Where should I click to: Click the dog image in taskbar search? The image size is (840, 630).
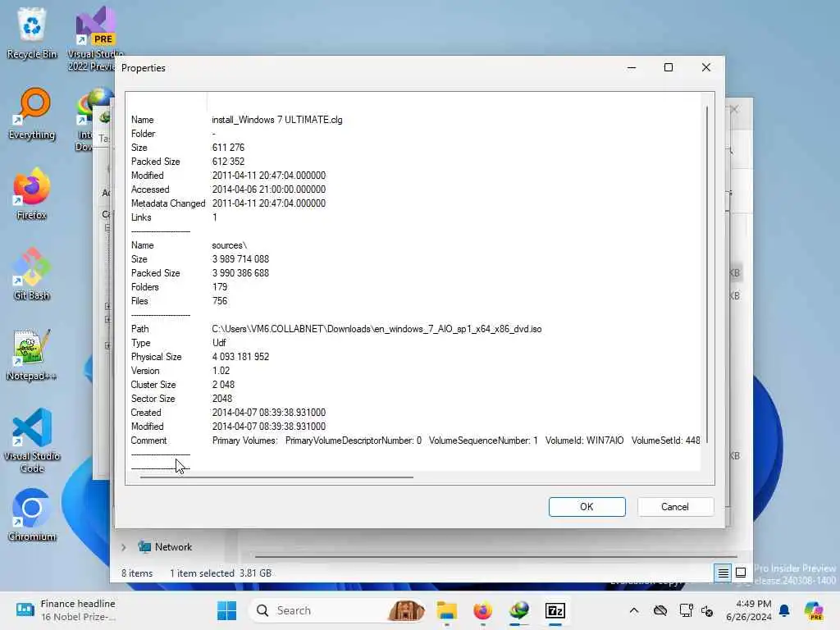(406, 610)
